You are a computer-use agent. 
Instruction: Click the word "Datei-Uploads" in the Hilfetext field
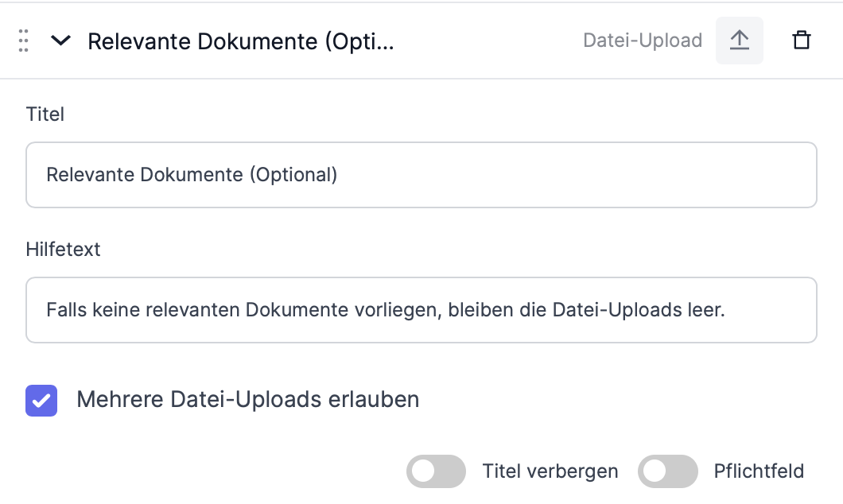617,310
